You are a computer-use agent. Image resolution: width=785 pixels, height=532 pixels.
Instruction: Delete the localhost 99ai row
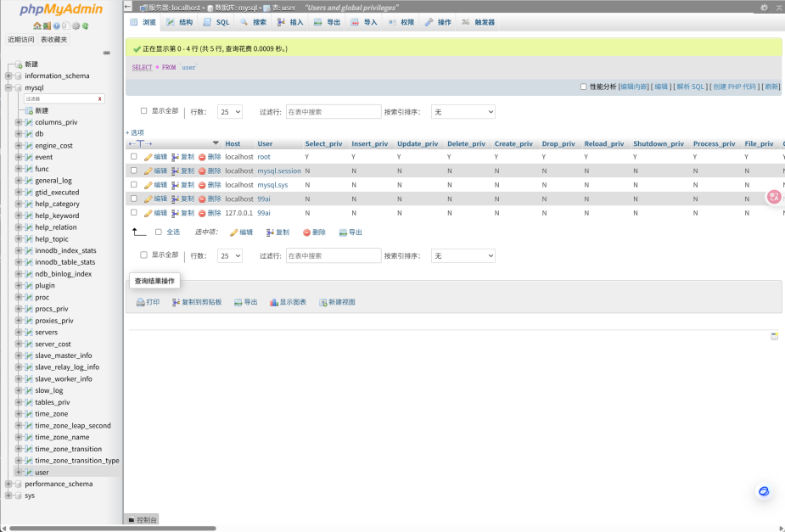[210, 199]
